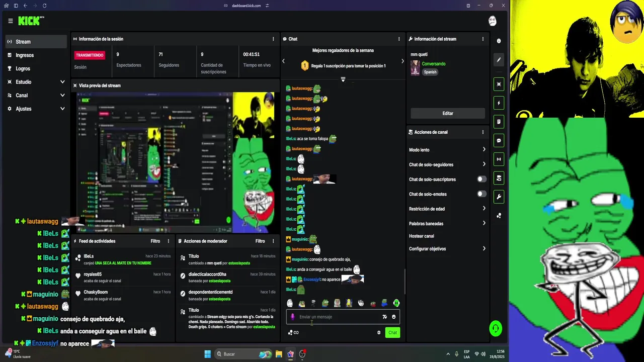Toggle the channel actions widget icon in sidebar
644x362 pixels.
click(499, 178)
